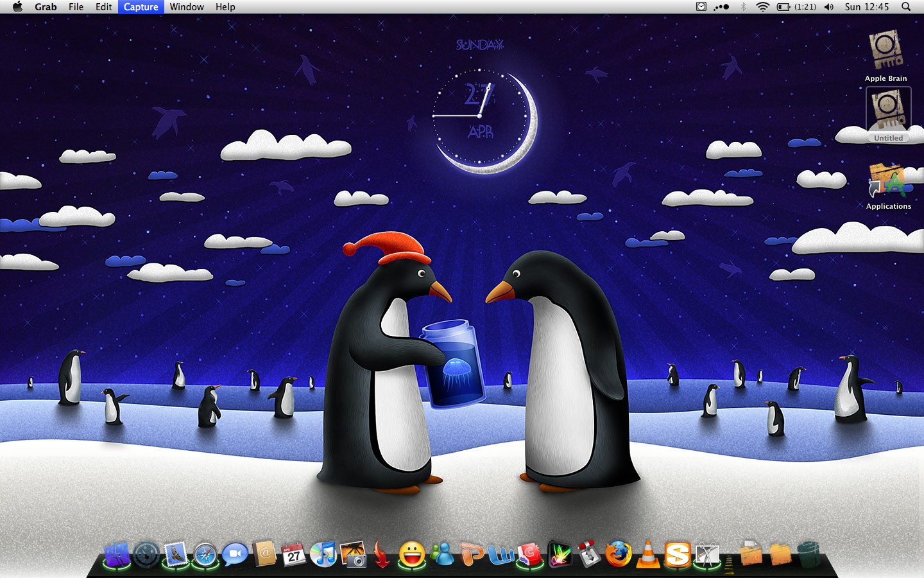Image resolution: width=924 pixels, height=578 pixels.
Task: Launch Safari compass icon in dock
Action: pos(205,554)
